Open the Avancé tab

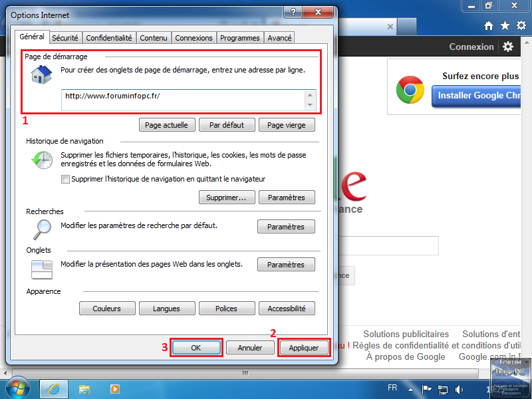tap(279, 38)
